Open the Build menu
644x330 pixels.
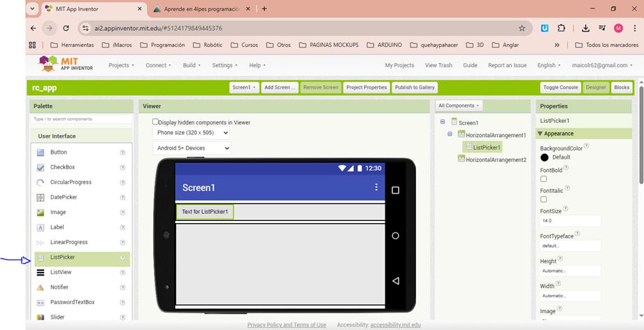coord(191,65)
